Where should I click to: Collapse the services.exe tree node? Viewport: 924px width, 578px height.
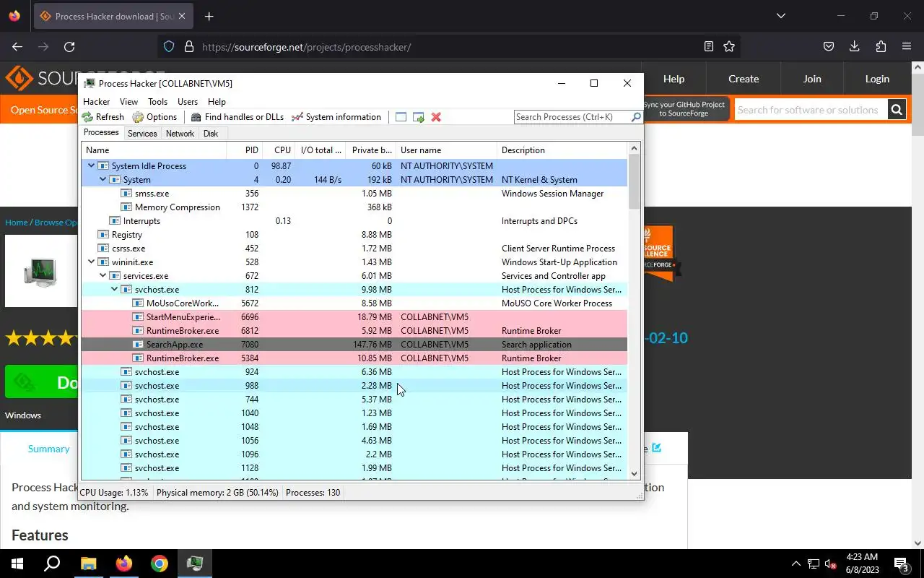pyautogui.click(x=103, y=276)
